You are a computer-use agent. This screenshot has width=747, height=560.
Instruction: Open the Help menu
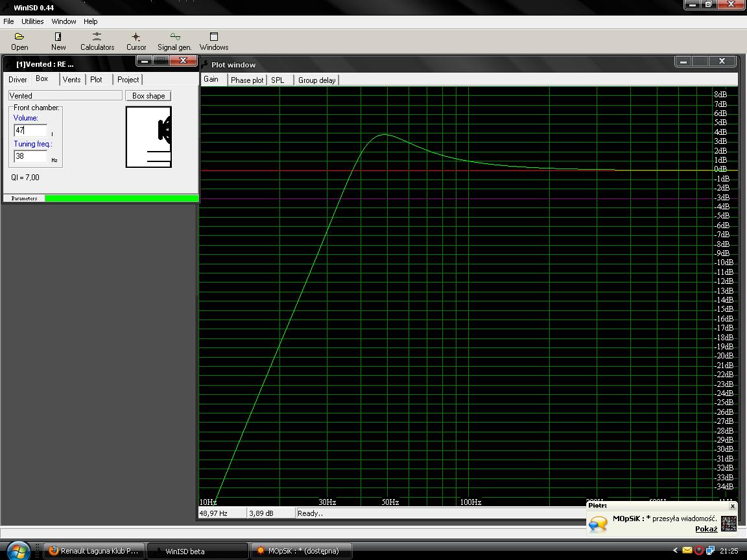tap(90, 21)
